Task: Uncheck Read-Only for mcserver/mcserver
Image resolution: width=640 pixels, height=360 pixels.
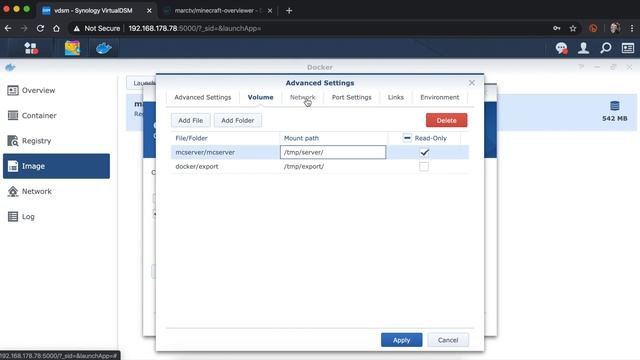Action: tap(424, 152)
